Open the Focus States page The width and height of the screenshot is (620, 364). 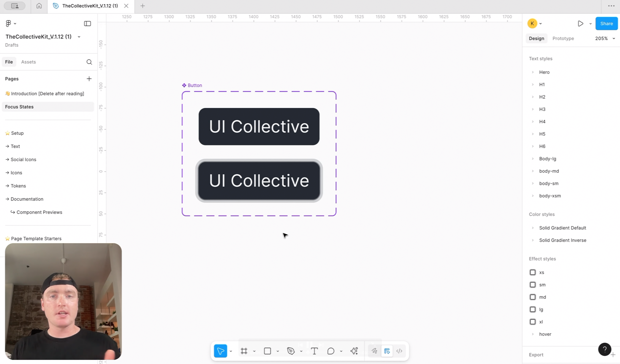pos(48,107)
